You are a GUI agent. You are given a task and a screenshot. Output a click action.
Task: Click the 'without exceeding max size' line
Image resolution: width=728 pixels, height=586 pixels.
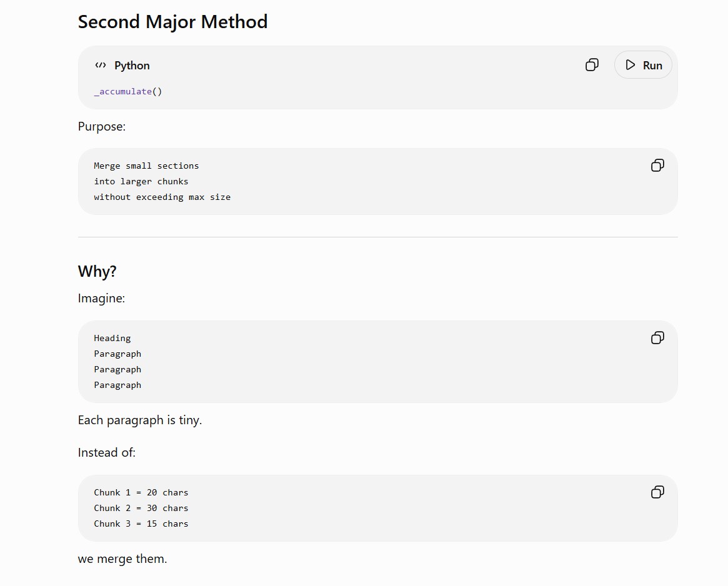coord(162,197)
